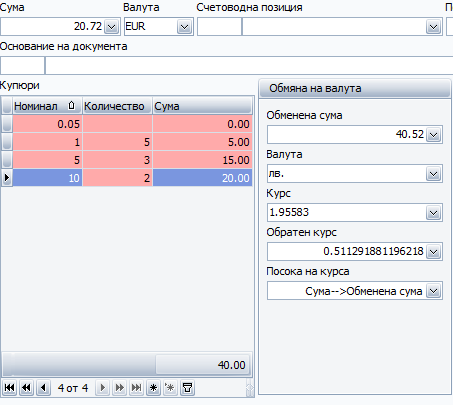The image size is (453, 405).
Task: Open Сума amount dropdown at top
Action: click(x=111, y=27)
